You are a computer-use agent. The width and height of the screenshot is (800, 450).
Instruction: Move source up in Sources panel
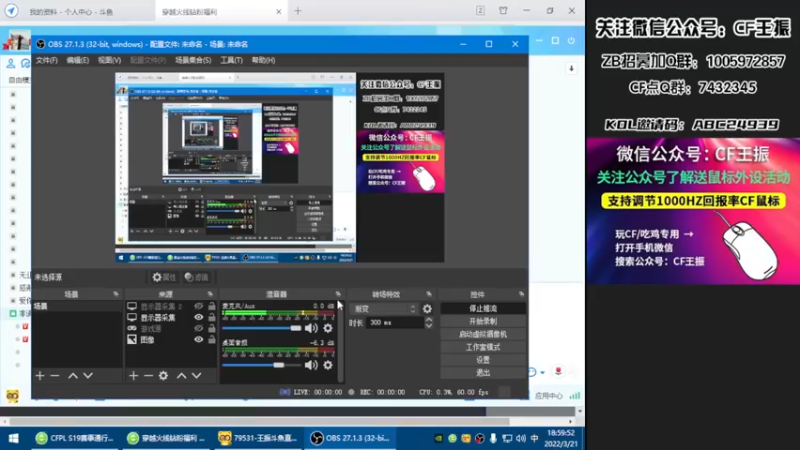[x=182, y=376]
